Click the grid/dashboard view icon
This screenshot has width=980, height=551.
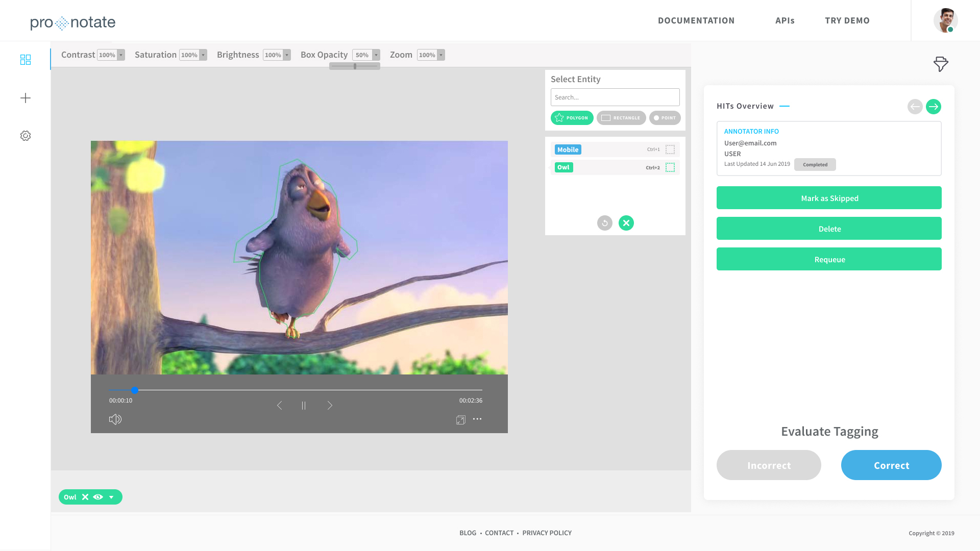tap(25, 59)
